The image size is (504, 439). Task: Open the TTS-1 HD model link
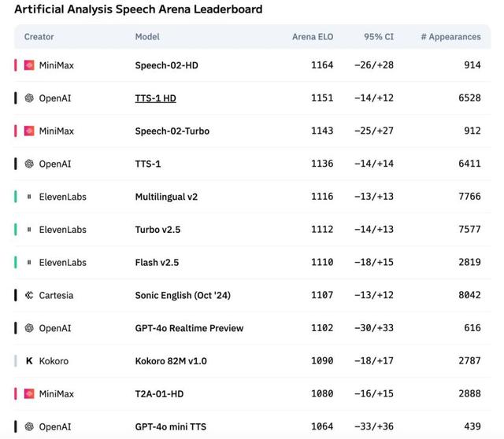[155, 98]
